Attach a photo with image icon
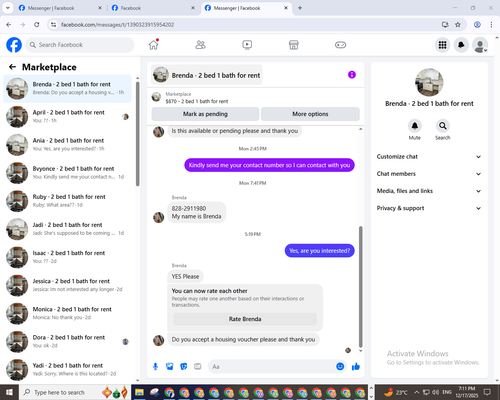 (x=170, y=367)
